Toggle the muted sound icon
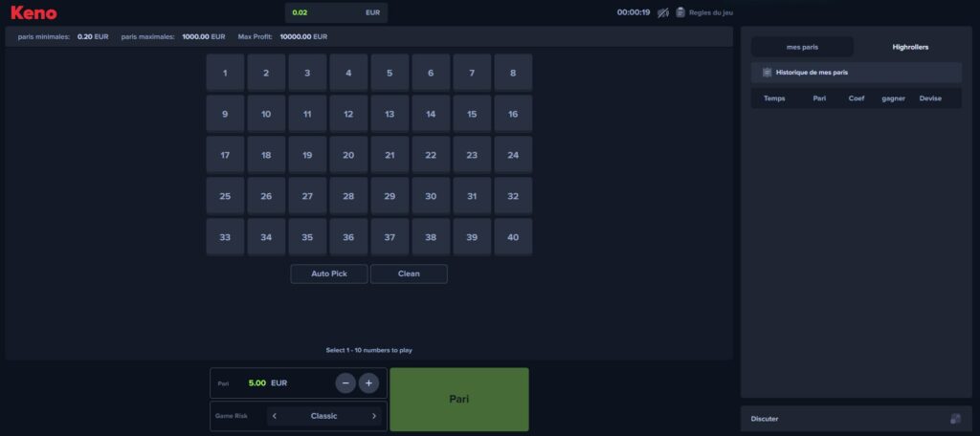Image resolution: width=980 pixels, height=436 pixels. [663, 12]
